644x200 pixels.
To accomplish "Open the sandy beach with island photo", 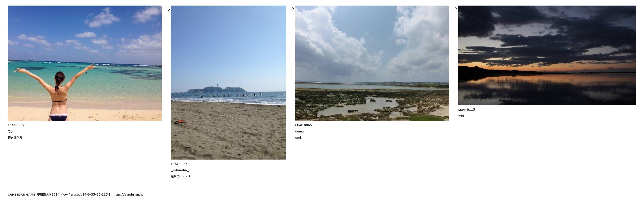I will (x=229, y=82).
